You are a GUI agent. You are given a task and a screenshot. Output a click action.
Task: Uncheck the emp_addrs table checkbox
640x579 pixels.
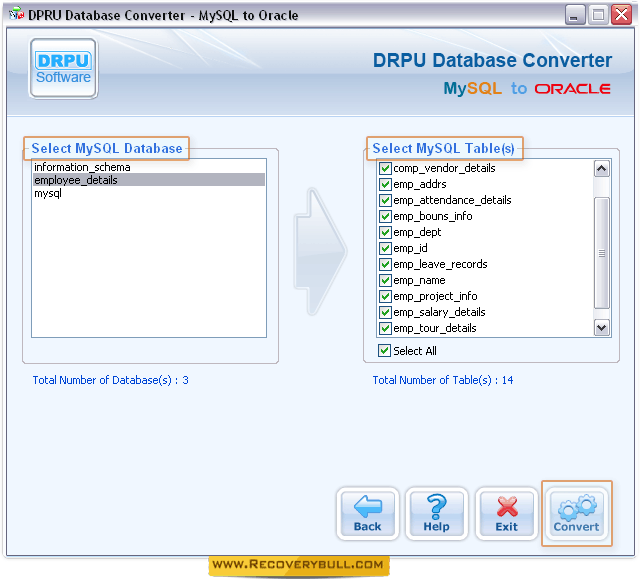pyautogui.click(x=385, y=184)
